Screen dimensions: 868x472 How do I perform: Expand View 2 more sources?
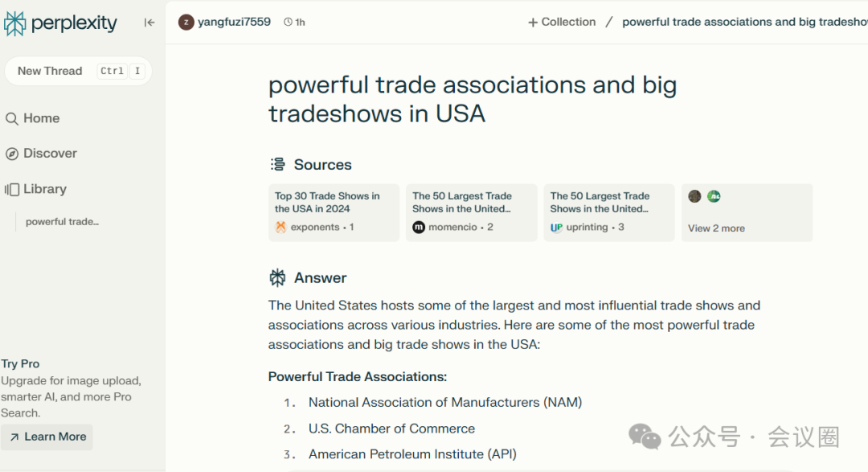click(x=716, y=228)
